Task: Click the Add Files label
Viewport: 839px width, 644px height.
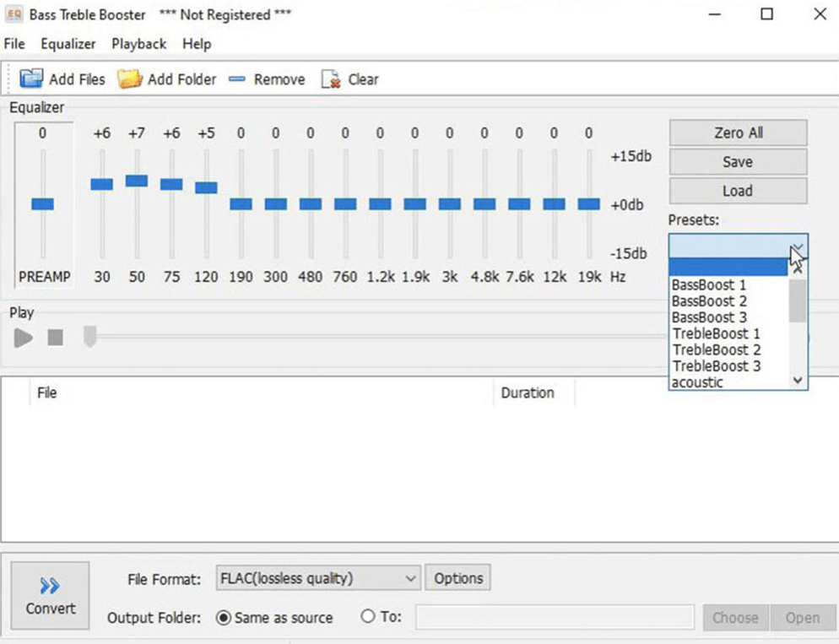Action: 77,79
